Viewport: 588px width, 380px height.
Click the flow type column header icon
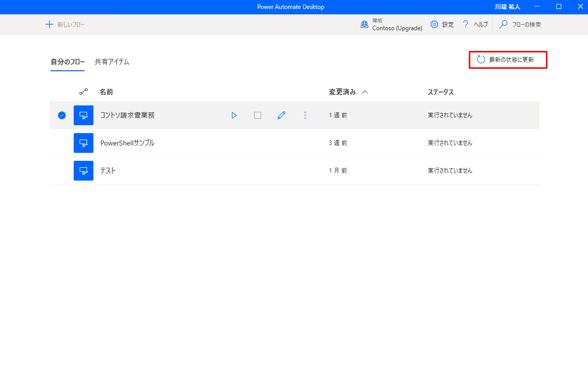(x=84, y=92)
